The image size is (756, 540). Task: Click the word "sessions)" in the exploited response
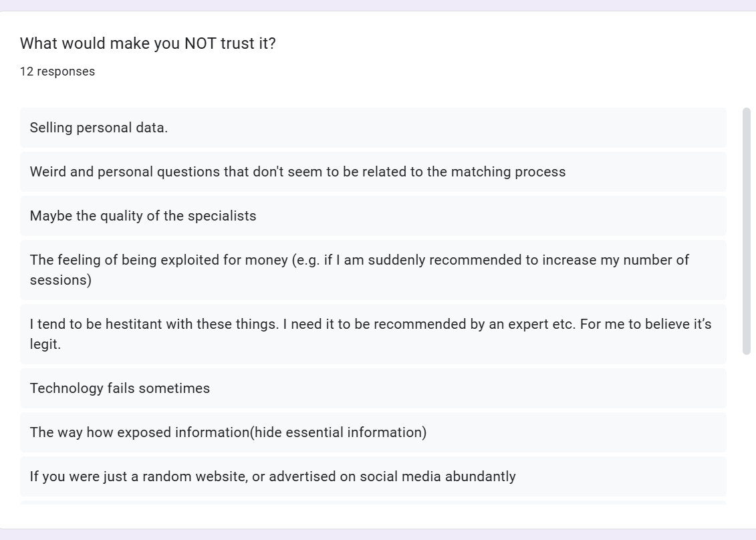(x=61, y=280)
